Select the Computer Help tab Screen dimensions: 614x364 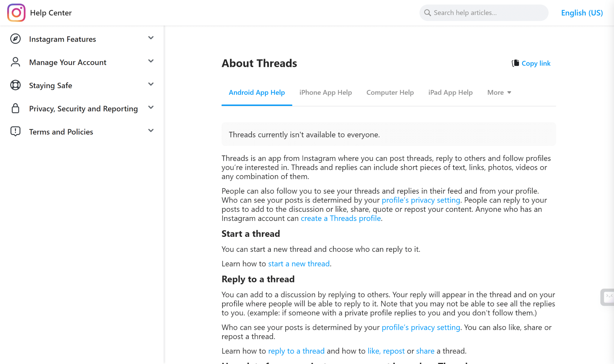390,92
